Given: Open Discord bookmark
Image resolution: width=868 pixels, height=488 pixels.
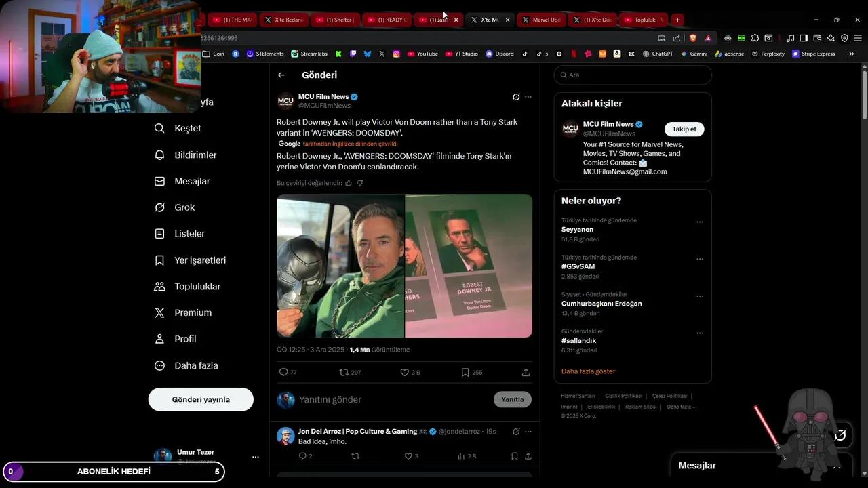Looking at the screenshot, I should point(500,54).
